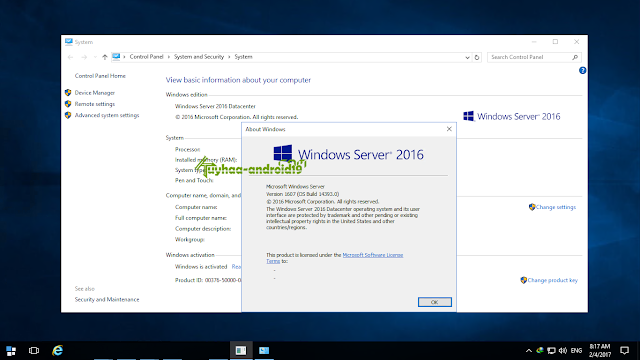
Task: Click the shield icon beside Advanced system settings
Action: [x=68, y=116]
